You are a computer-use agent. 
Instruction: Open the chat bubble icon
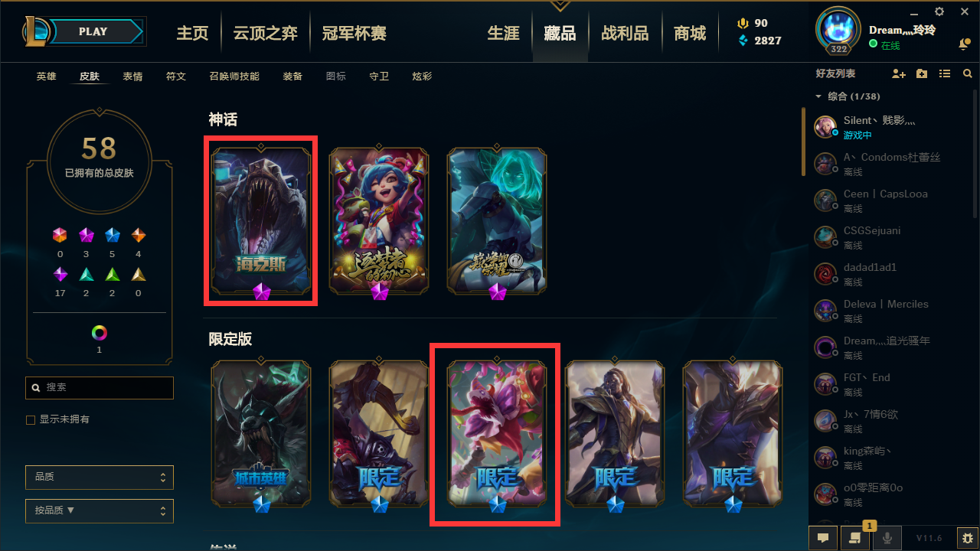coord(823,538)
